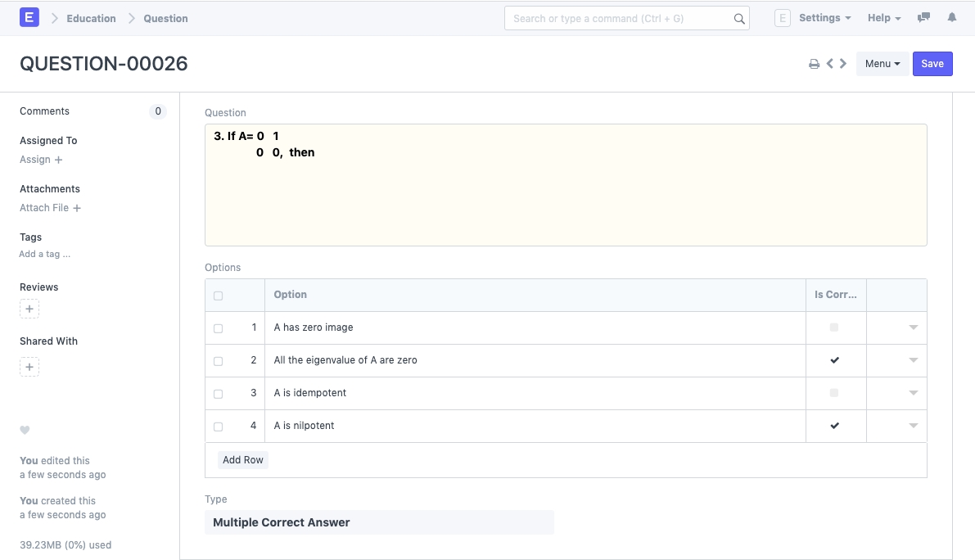Like this document with heart icon
The height and width of the screenshot is (560, 975).
pyautogui.click(x=25, y=431)
